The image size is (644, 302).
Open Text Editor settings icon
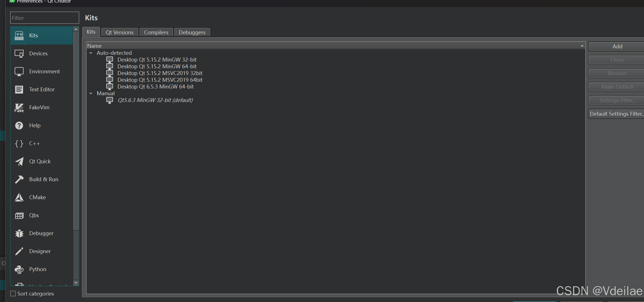(x=19, y=89)
